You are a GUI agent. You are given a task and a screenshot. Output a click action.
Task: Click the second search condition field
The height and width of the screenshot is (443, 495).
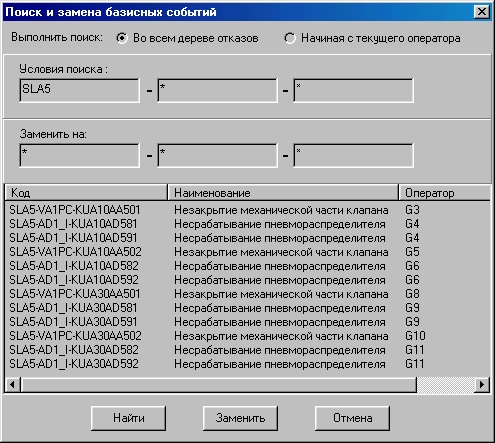[x=217, y=90]
